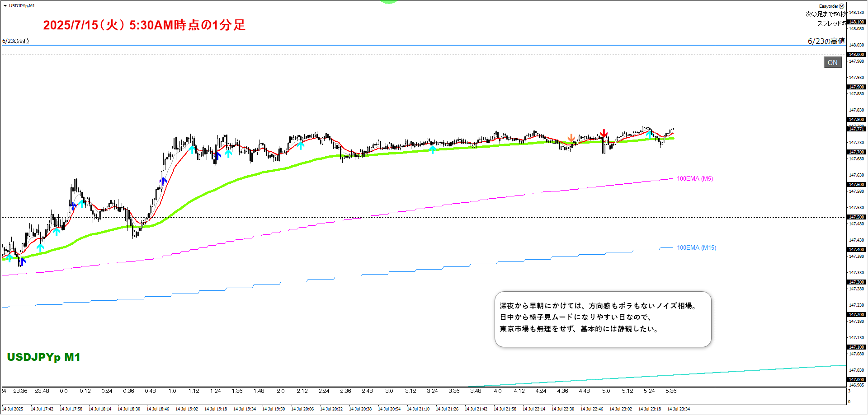Select the Japanese commentary text box
The width and height of the screenshot is (868, 415).
(603, 319)
